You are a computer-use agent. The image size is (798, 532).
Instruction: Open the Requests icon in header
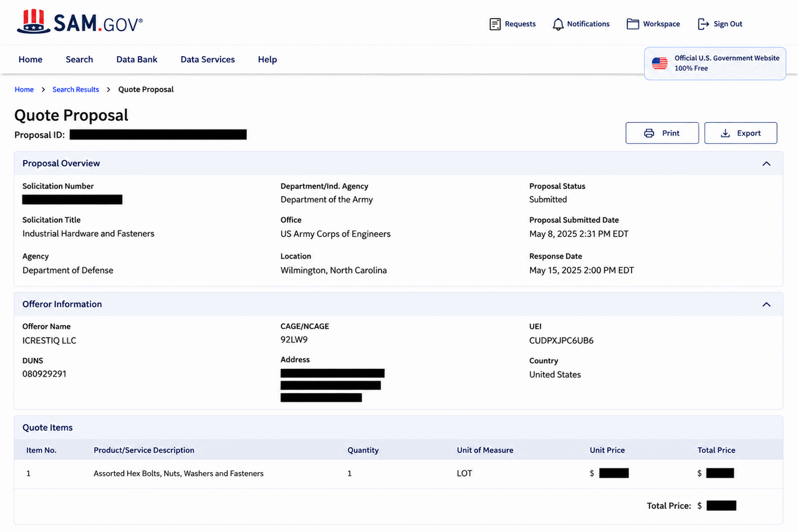point(495,24)
